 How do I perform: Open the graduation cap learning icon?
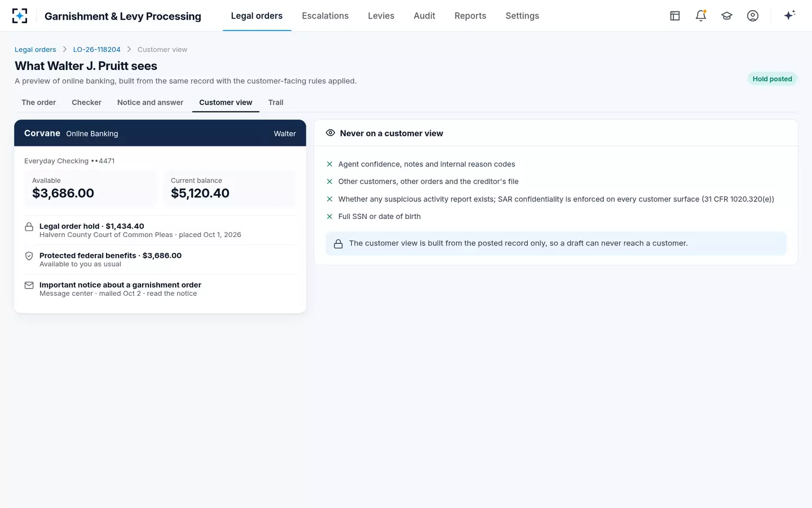click(x=727, y=16)
